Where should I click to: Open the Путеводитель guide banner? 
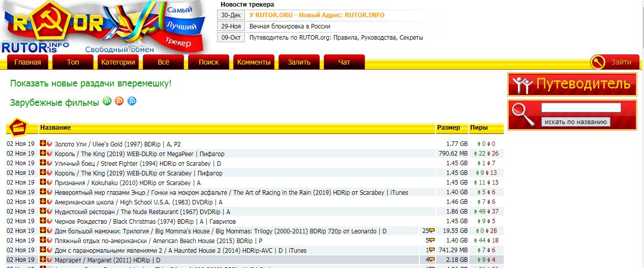tap(572, 84)
